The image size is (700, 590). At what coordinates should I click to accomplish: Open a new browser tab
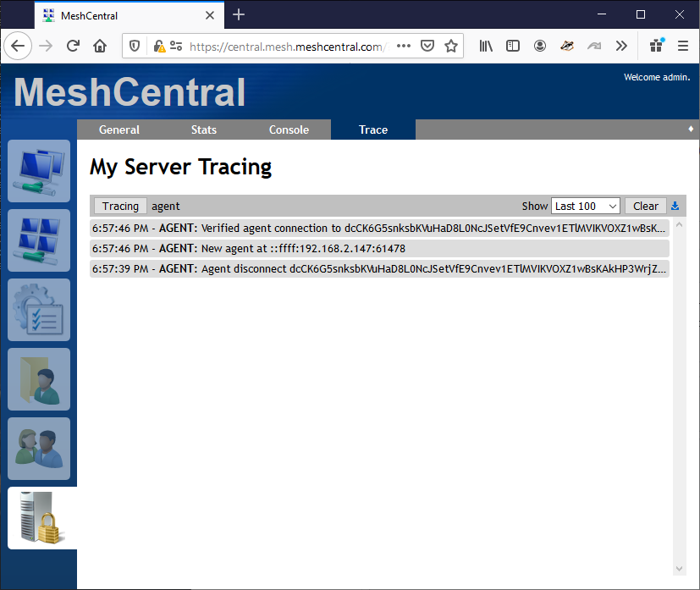click(239, 14)
